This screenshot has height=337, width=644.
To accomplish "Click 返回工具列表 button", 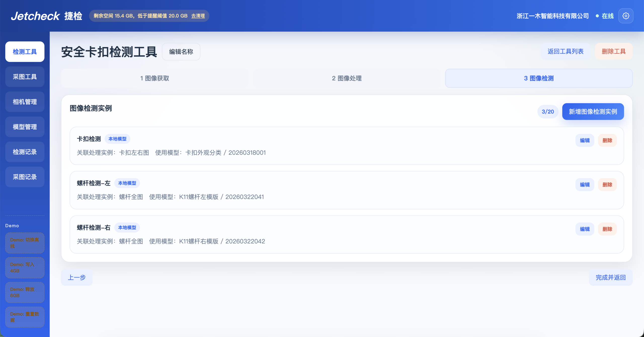I will point(566,51).
